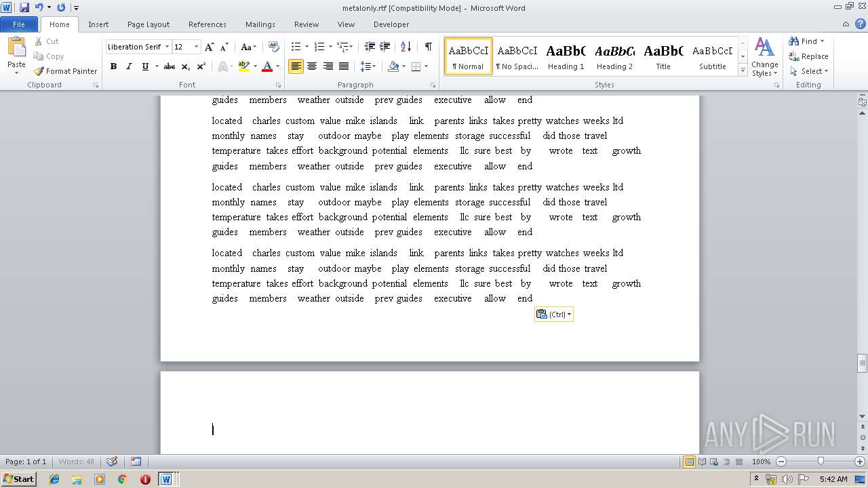Enable Justify alignment

pyautogui.click(x=344, y=66)
